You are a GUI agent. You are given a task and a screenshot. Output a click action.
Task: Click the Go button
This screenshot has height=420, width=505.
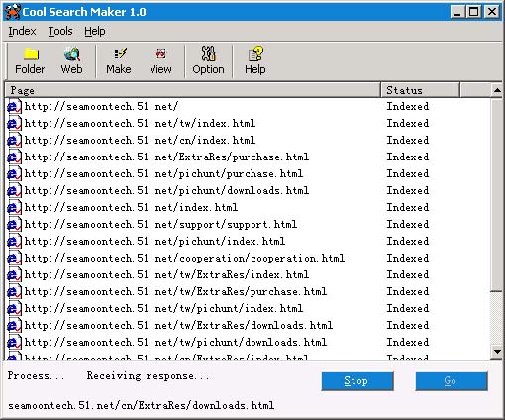tap(452, 381)
